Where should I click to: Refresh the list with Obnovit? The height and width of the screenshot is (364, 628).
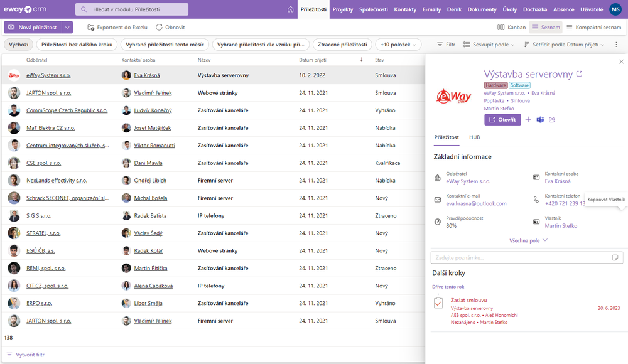coord(170,27)
